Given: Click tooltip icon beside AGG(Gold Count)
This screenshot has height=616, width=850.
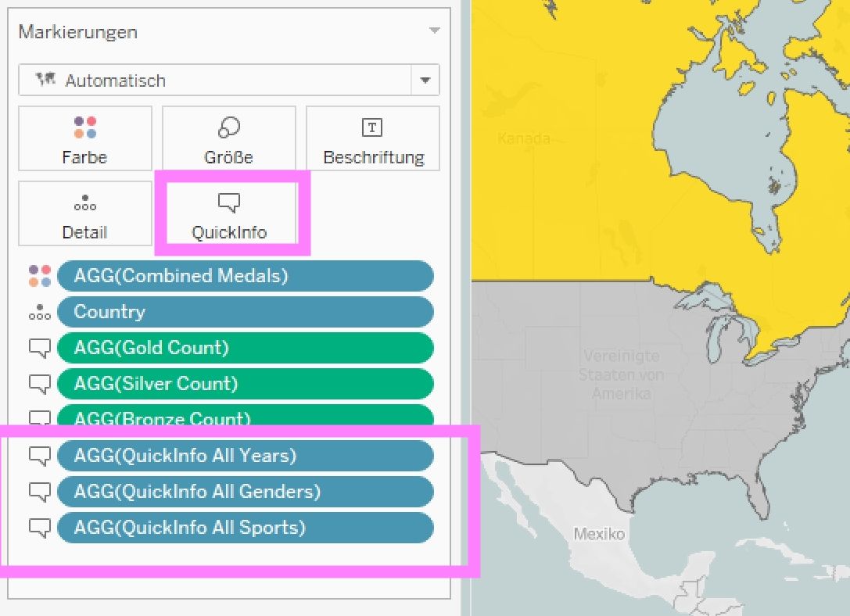Looking at the screenshot, I should [40, 349].
